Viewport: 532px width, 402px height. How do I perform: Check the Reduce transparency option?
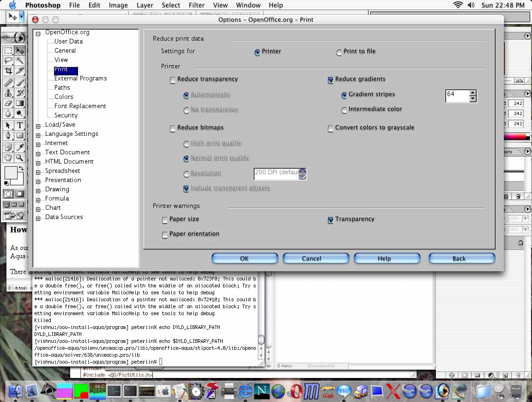[173, 80]
